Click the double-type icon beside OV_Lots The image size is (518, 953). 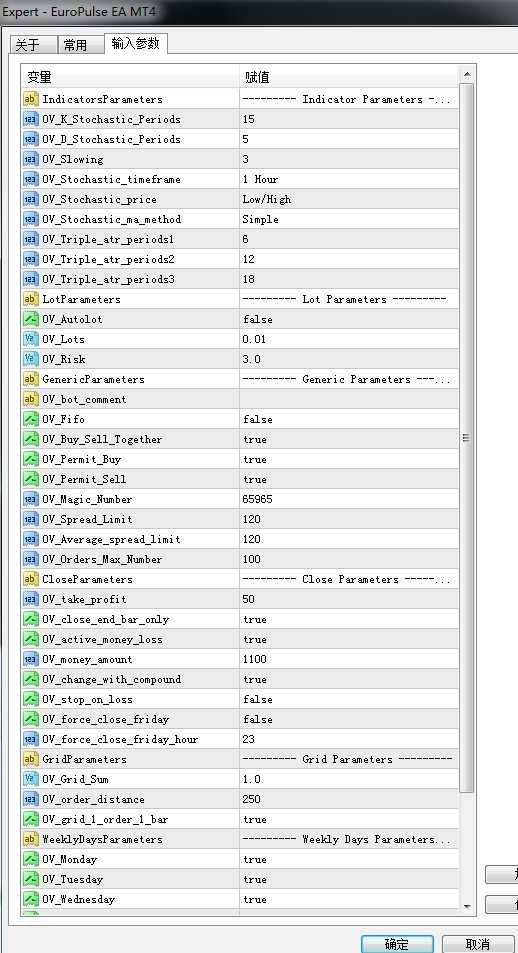pos(30,339)
